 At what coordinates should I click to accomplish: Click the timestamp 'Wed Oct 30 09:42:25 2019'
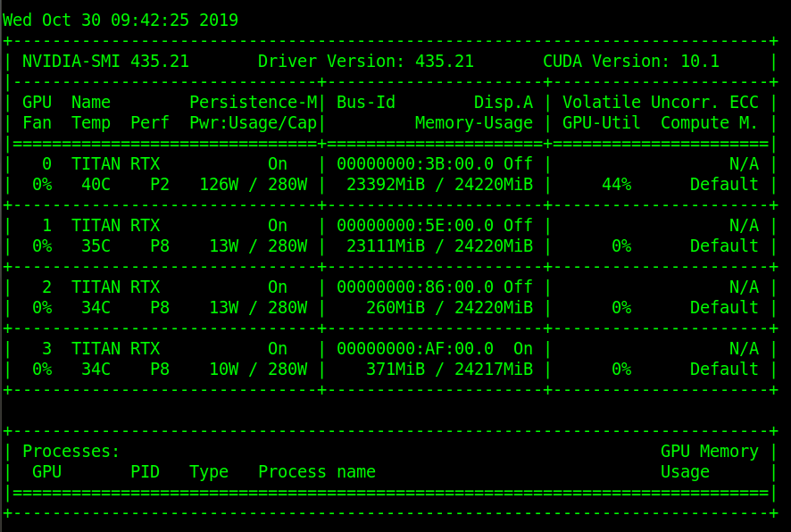pos(121,21)
